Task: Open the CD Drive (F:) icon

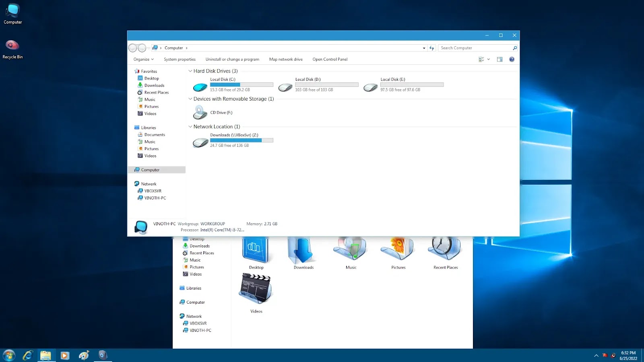Action: pyautogui.click(x=200, y=113)
